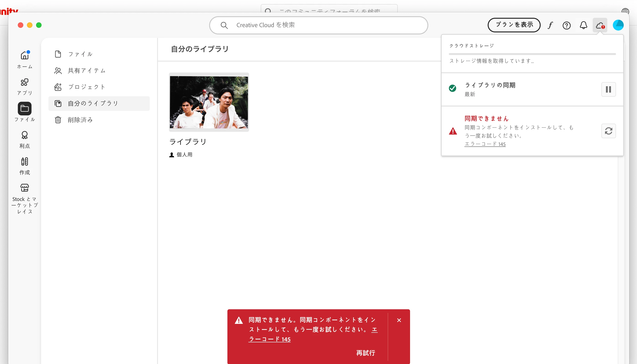Open the account profile avatar menu
637x364 pixels.
(x=618, y=25)
